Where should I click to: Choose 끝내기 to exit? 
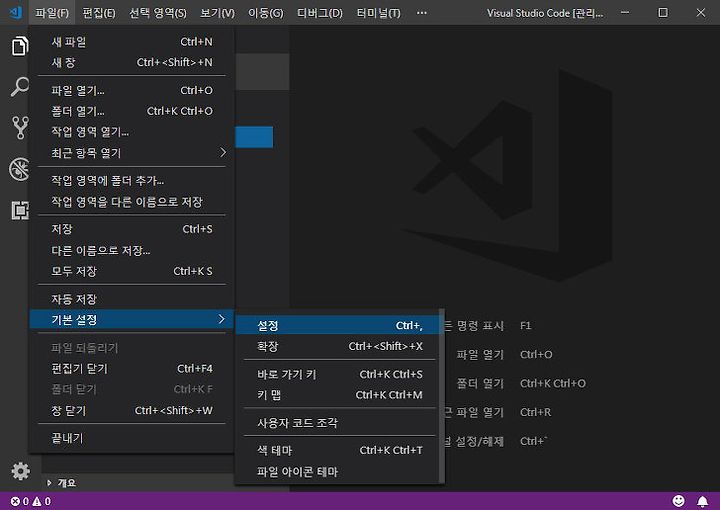tap(132, 437)
